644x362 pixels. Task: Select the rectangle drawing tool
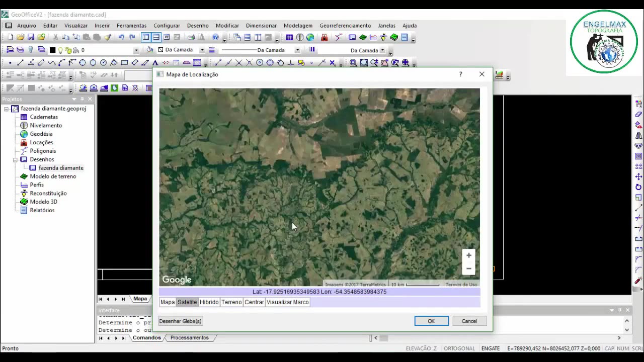click(124, 63)
